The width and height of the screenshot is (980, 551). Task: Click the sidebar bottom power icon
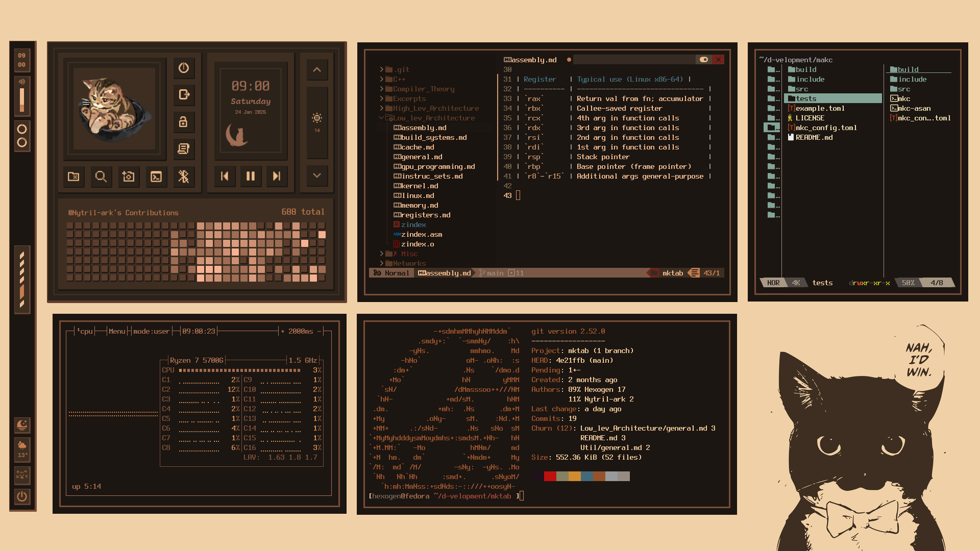pos(22,496)
